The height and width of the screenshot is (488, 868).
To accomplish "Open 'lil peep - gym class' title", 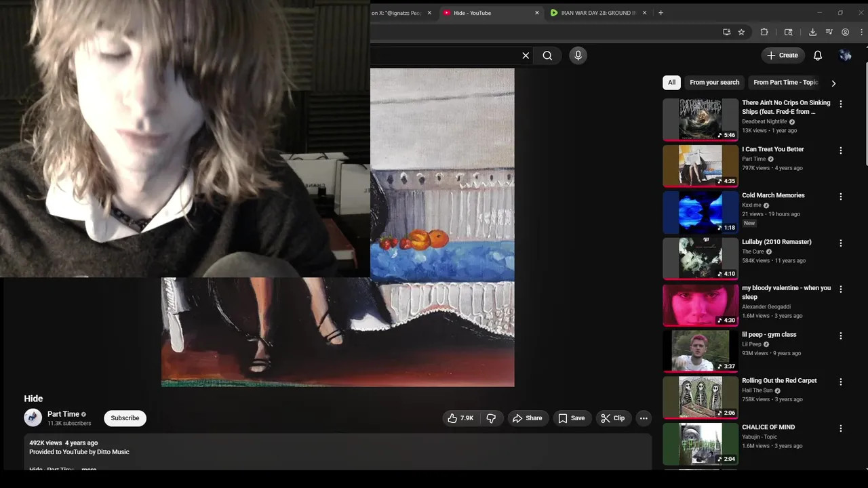I will click(769, 335).
